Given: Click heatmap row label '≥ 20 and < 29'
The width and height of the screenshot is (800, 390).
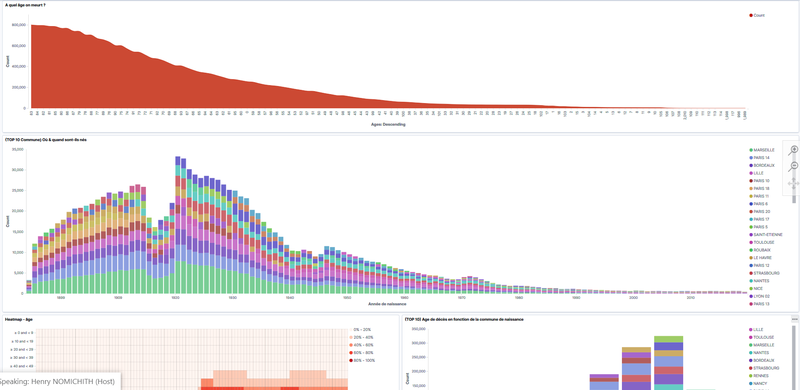Looking at the screenshot, I should tap(23, 349).
